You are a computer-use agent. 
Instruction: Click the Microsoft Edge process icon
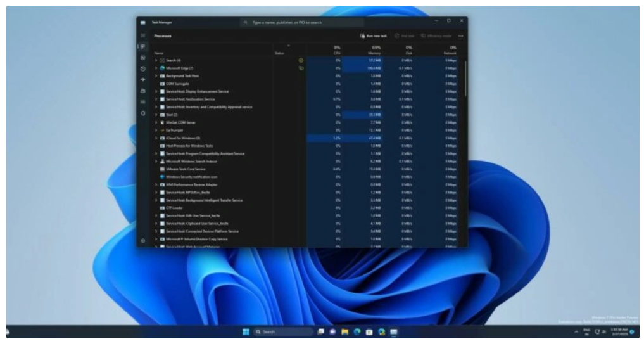coord(162,68)
